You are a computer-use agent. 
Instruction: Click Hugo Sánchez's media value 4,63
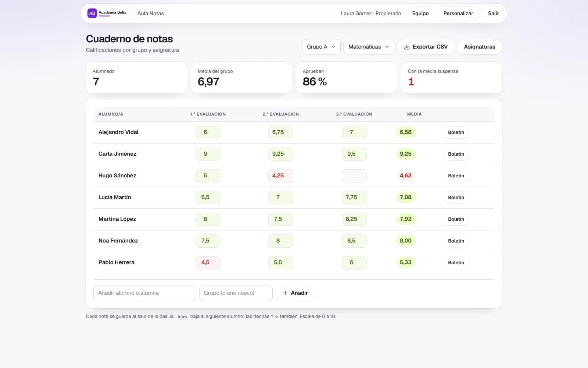click(406, 176)
